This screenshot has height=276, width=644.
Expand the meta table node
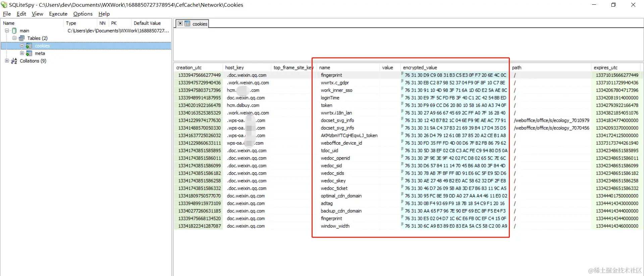point(22,53)
